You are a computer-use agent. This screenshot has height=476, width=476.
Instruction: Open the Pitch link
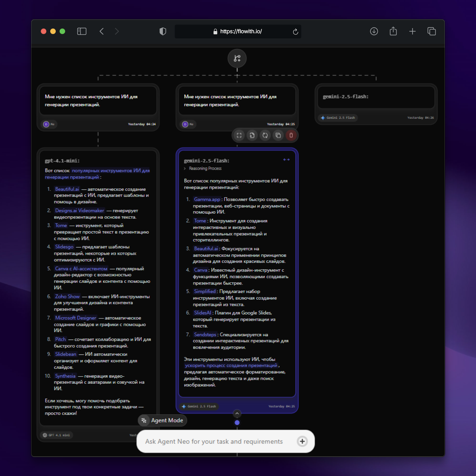[x=60, y=339]
